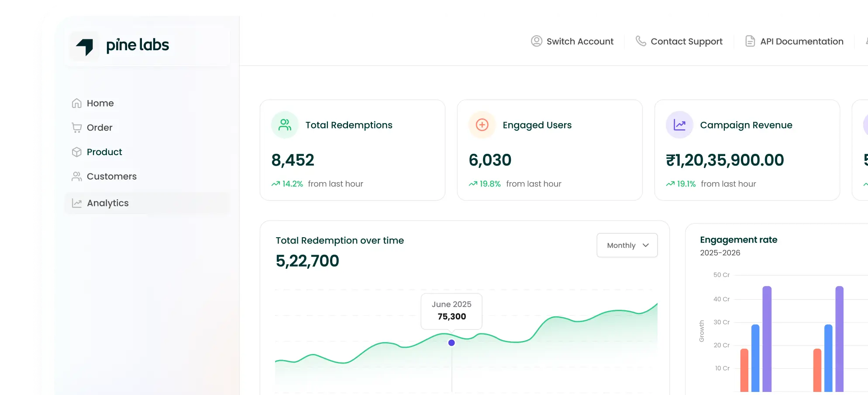Click the 40 Cr axis label
The width and height of the screenshot is (868, 395).
721,299
